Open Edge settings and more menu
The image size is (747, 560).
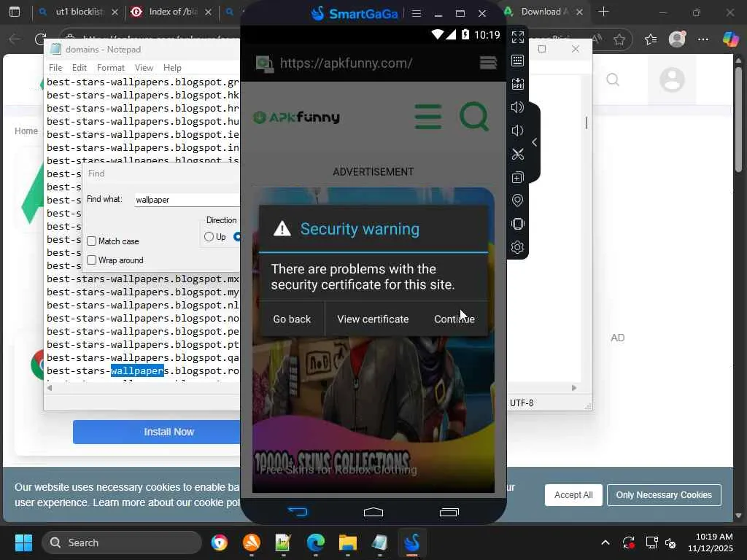(703, 39)
